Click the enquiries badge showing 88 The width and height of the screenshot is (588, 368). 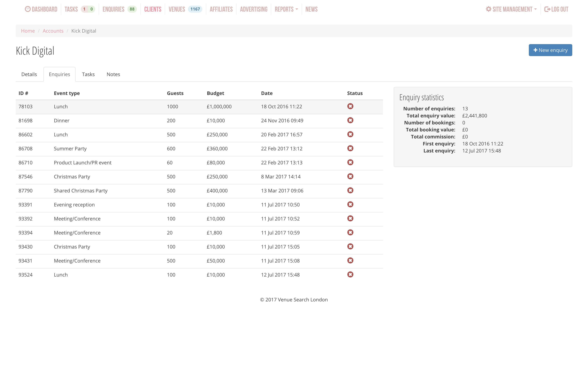132,9
